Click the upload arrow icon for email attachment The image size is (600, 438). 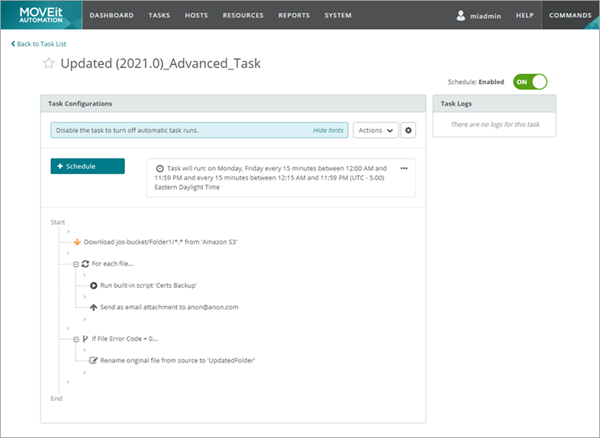93,307
